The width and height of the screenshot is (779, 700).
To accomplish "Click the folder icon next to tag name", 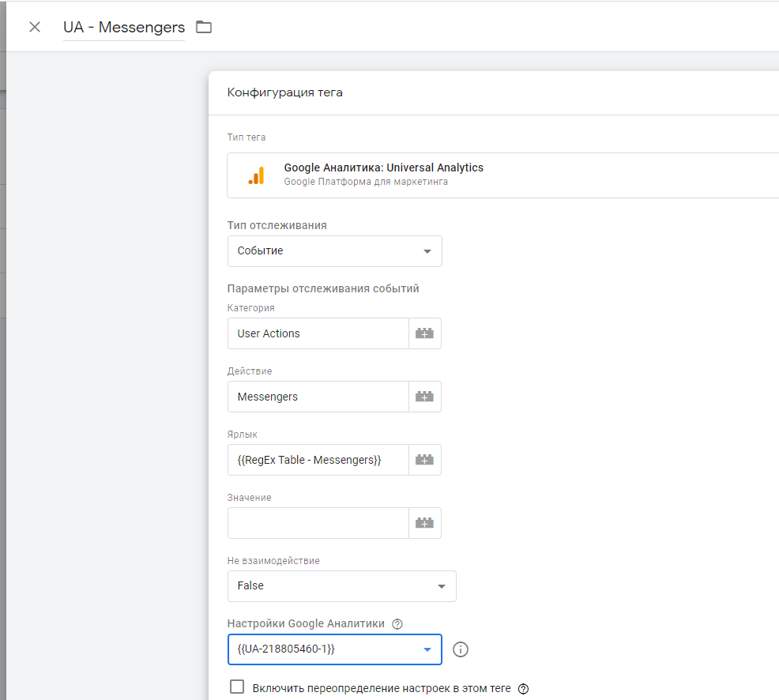I will coord(204,27).
